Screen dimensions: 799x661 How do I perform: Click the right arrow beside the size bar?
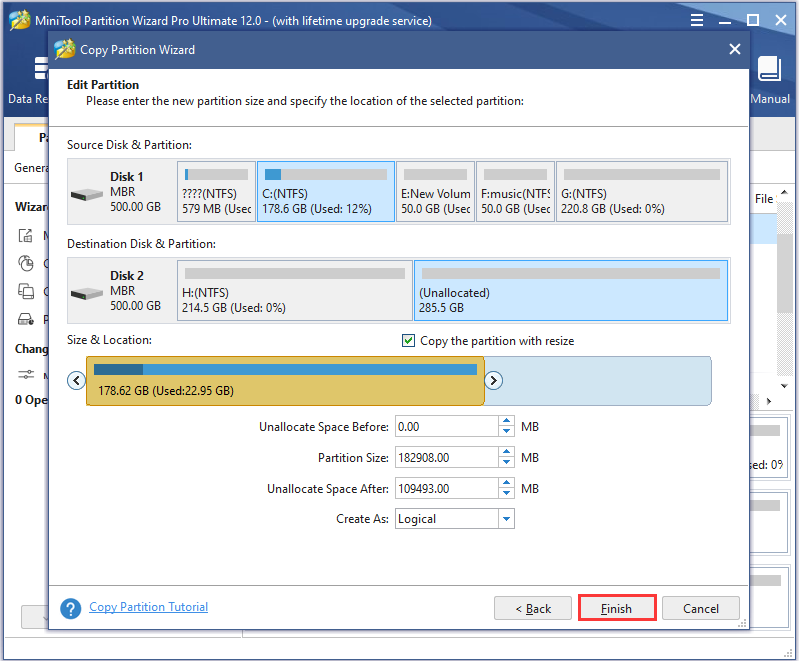pyautogui.click(x=493, y=380)
